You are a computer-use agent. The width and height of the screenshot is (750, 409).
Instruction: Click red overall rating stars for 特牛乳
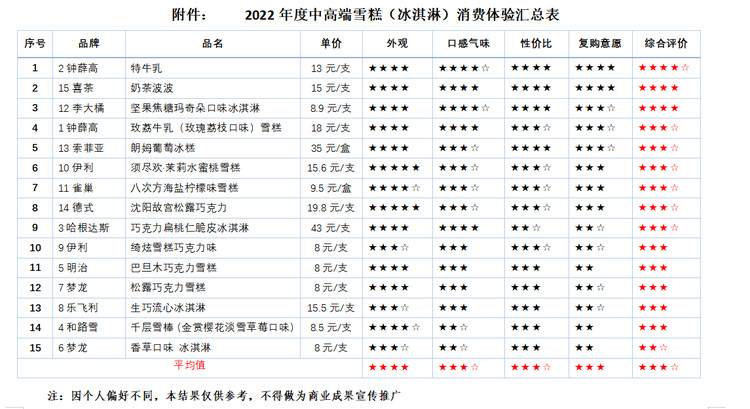click(664, 68)
